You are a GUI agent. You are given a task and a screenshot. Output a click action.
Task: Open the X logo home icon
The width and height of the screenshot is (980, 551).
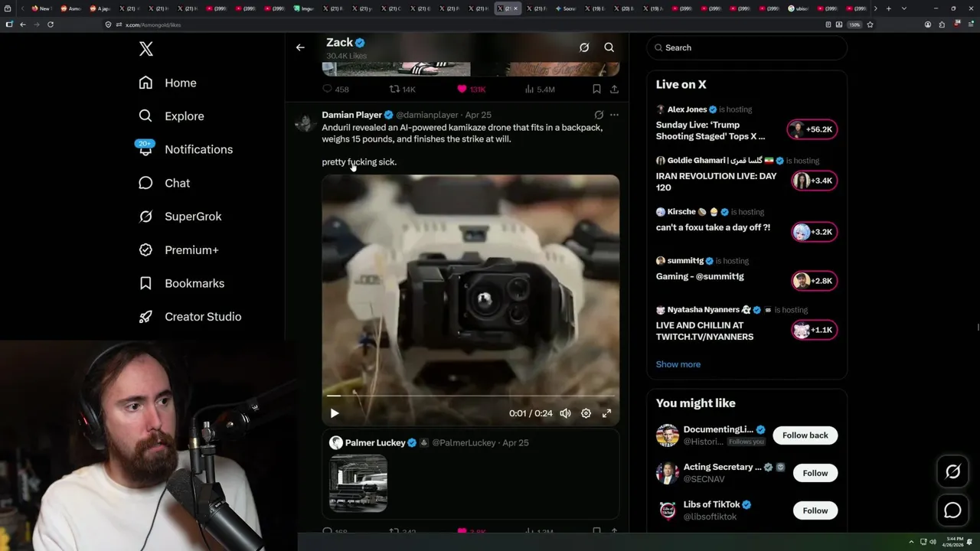pos(146,49)
